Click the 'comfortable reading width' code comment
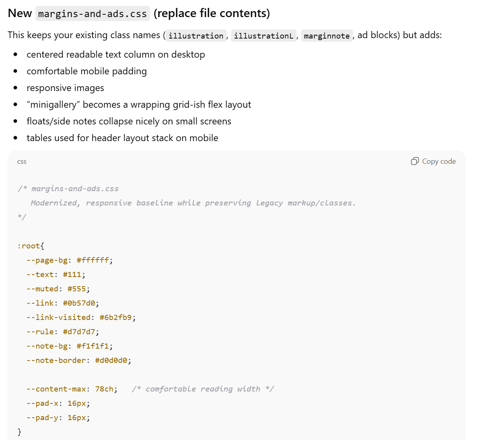The image size is (504, 440). [x=203, y=389]
